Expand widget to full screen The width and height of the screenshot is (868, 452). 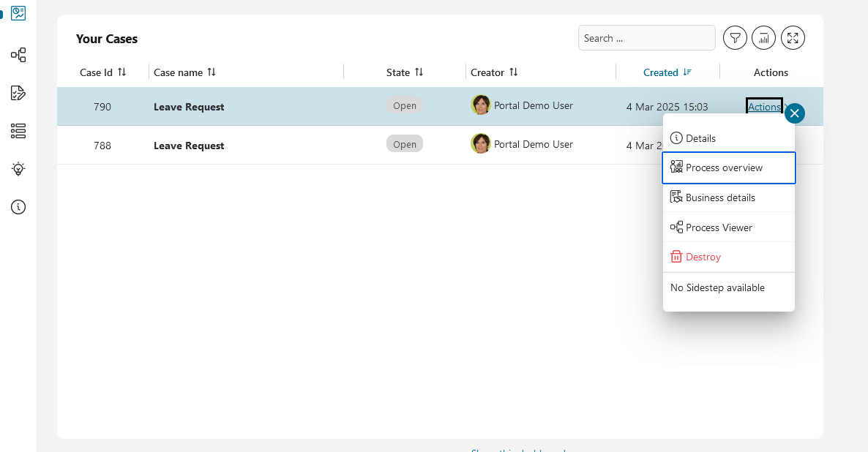coord(793,38)
